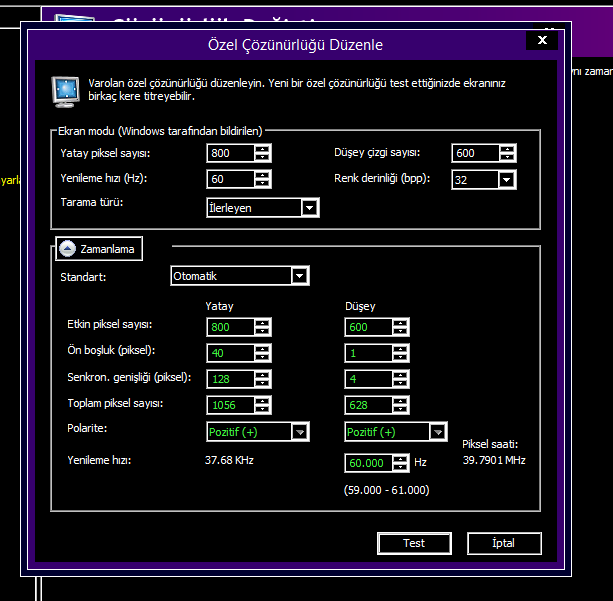Open the Tarama türü dropdown

coord(309,208)
